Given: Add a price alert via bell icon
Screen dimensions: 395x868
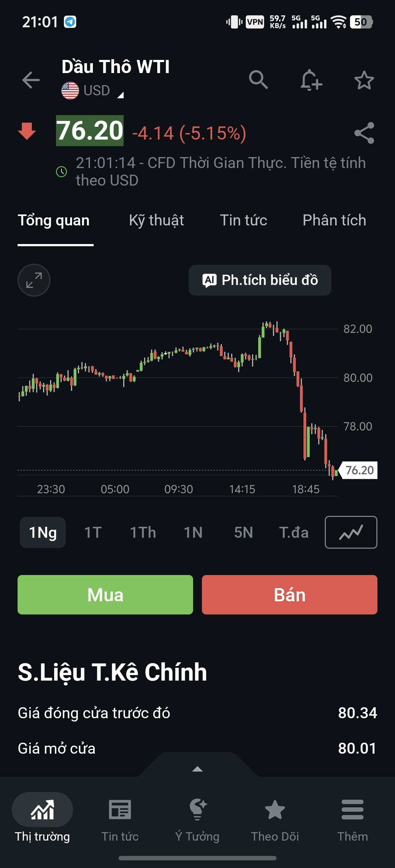Looking at the screenshot, I should [x=311, y=80].
